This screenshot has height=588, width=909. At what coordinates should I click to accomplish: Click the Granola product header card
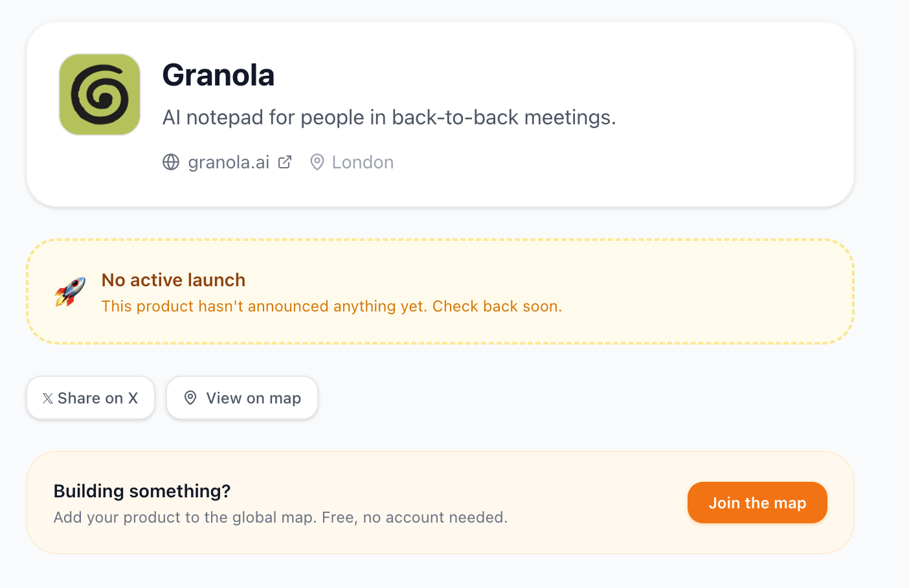tap(440, 115)
